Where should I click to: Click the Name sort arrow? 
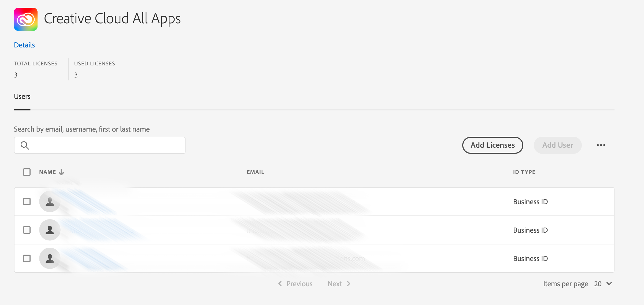tap(61, 172)
